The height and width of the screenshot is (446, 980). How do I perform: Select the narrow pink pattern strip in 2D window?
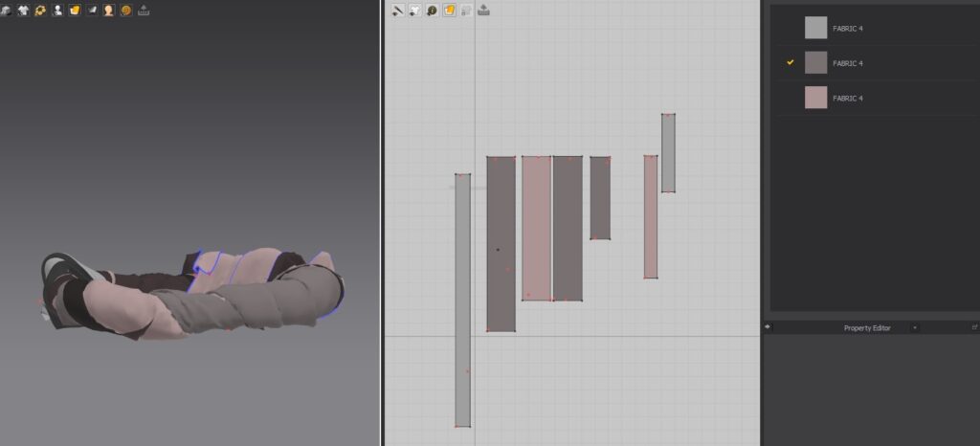(x=651, y=216)
